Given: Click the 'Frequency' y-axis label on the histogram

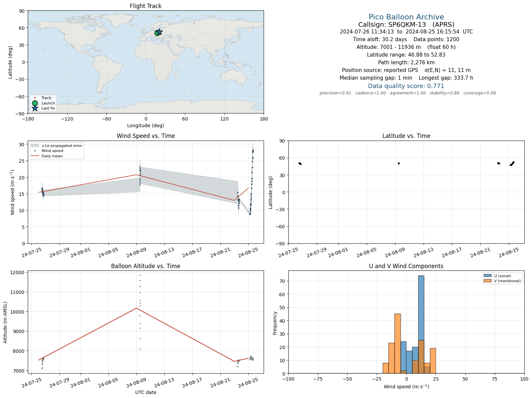Looking at the screenshot, I should 275,323.
